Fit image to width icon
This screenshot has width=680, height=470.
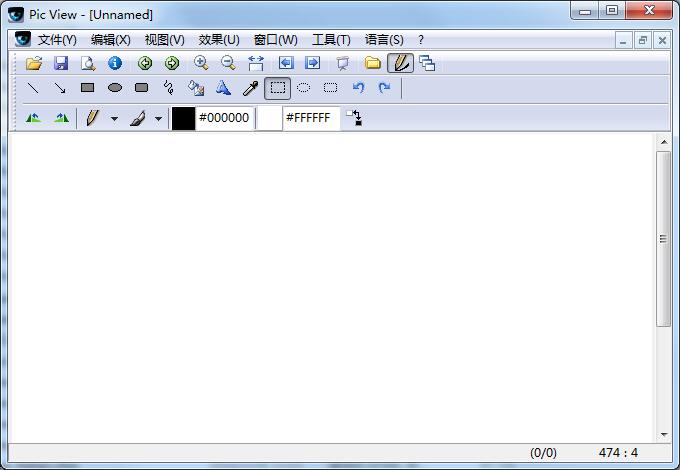(x=256, y=63)
